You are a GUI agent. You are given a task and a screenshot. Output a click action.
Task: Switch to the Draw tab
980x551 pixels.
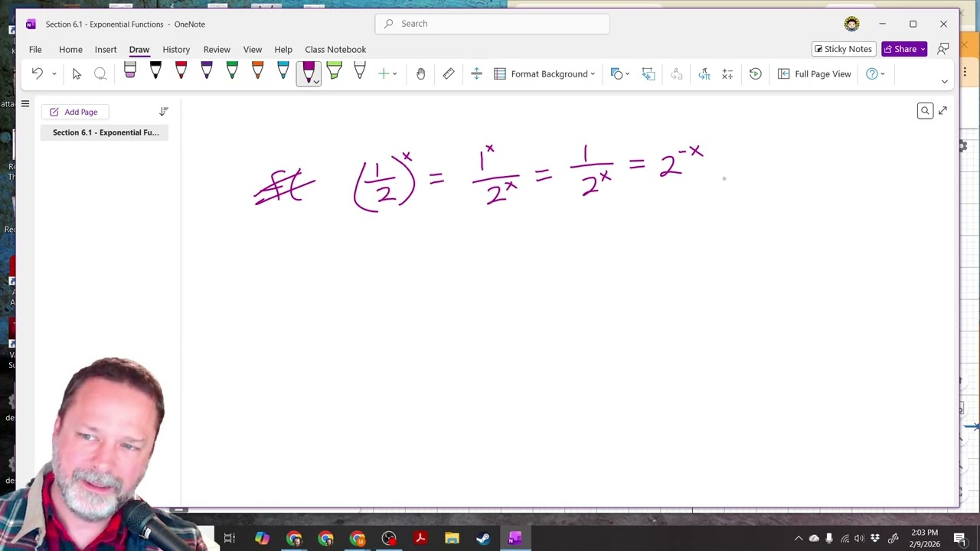pos(139,49)
